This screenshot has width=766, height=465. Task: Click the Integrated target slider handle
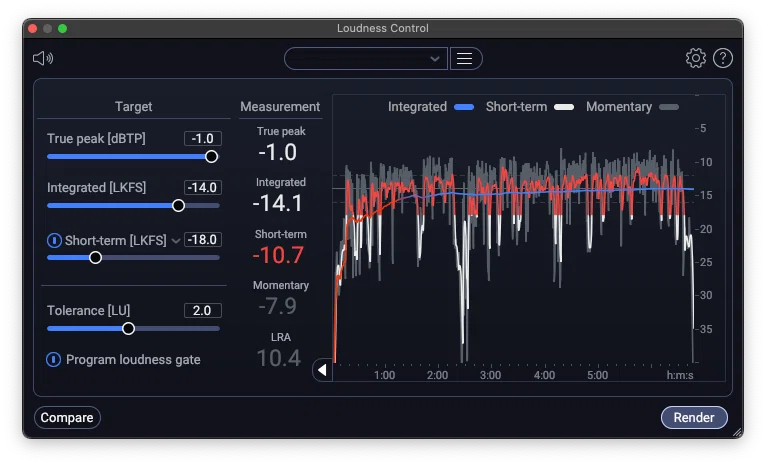(x=179, y=206)
